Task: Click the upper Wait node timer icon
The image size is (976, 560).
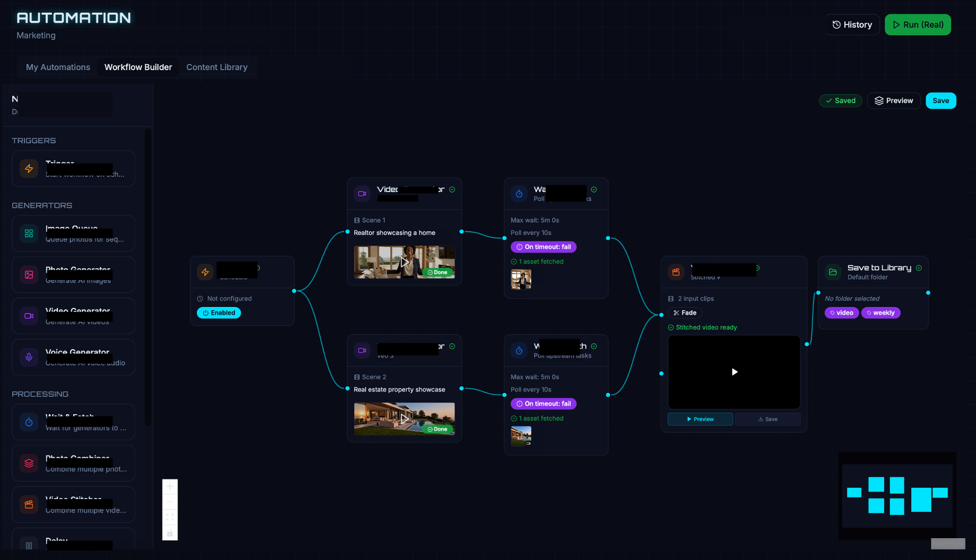Action: click(x=519, y=194)
